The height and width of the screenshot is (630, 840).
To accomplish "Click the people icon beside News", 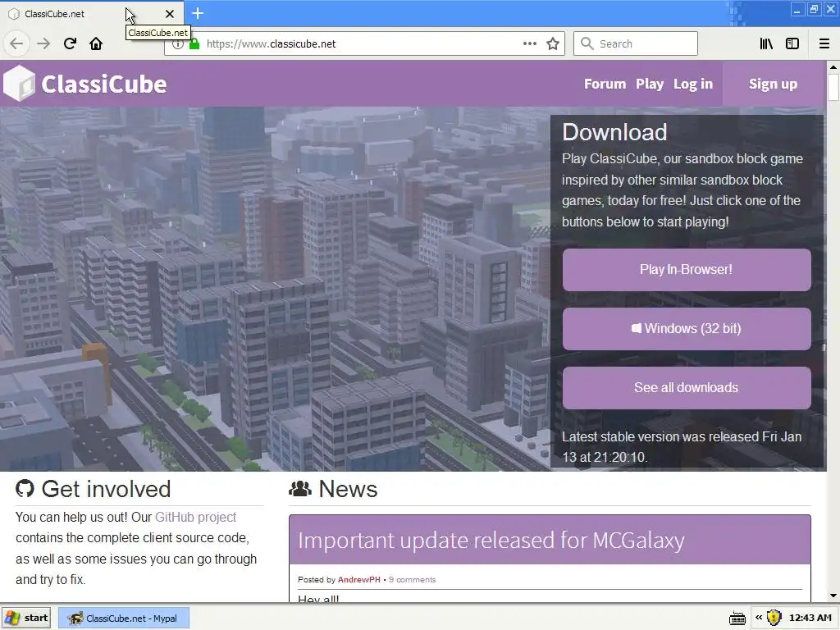I will [300, 489].
